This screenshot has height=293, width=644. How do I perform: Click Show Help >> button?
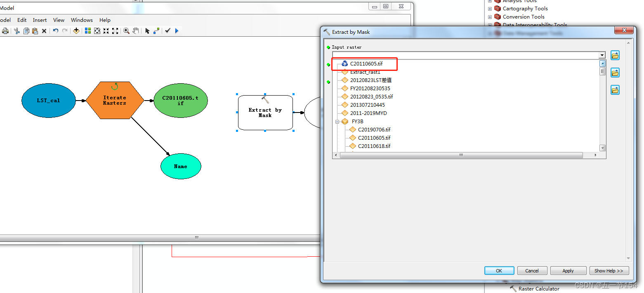point(609,271)
